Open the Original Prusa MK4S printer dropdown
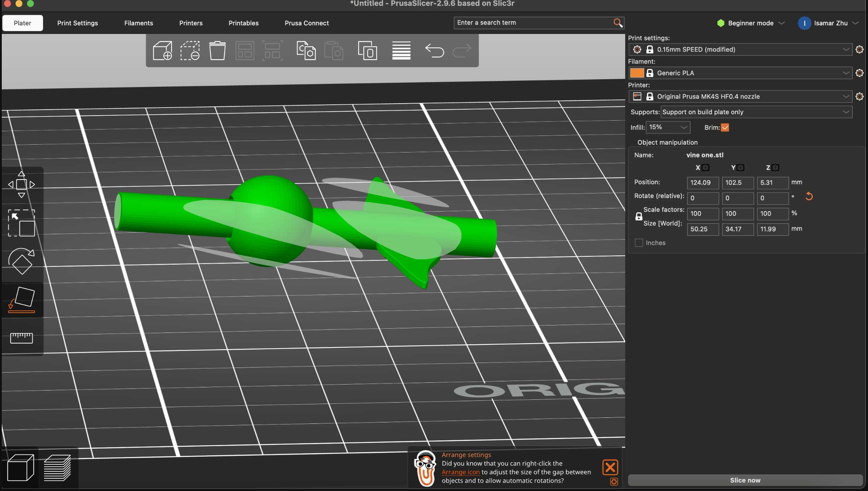This screenshot has width=868, height=491. tap(740, 97)
